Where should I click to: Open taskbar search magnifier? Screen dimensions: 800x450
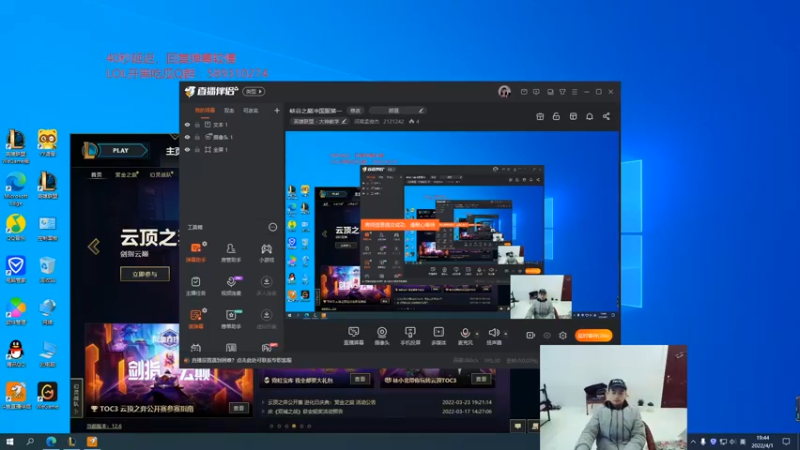(x=30, y=442)
